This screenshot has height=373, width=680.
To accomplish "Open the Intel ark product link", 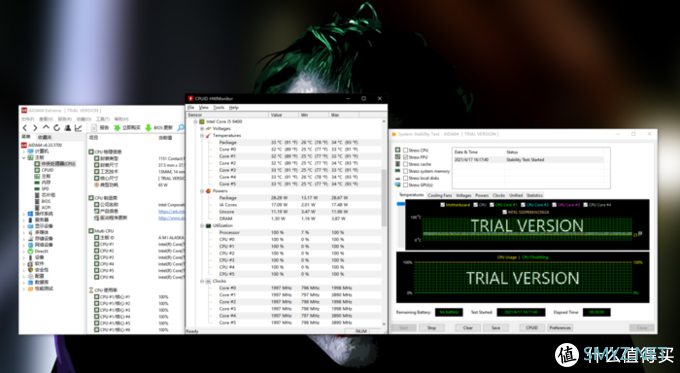I will pyautogui.click(x=171, y=211).
